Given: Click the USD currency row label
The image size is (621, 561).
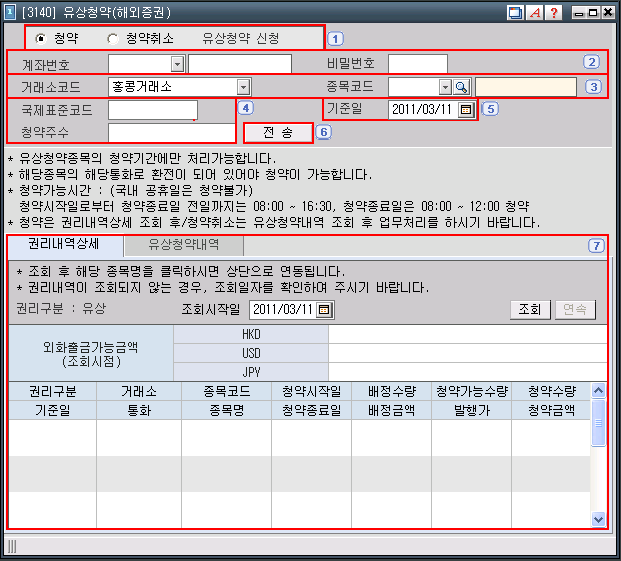Looking at the screenshot, I should click(x=251, y=353).
